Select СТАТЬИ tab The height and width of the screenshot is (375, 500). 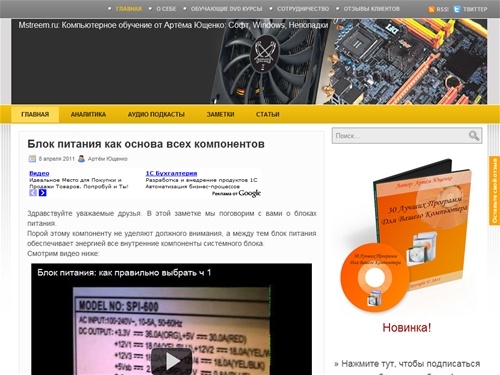click(268, 114)
